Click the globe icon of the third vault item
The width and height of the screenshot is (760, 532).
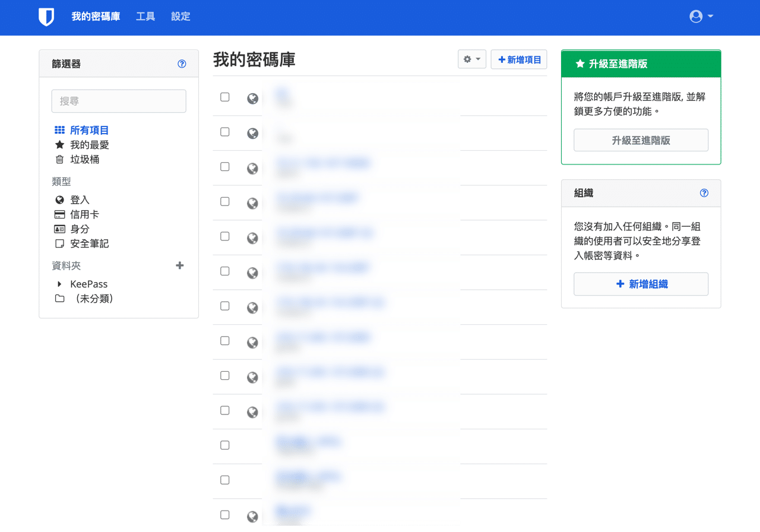(x=252, y=169)
